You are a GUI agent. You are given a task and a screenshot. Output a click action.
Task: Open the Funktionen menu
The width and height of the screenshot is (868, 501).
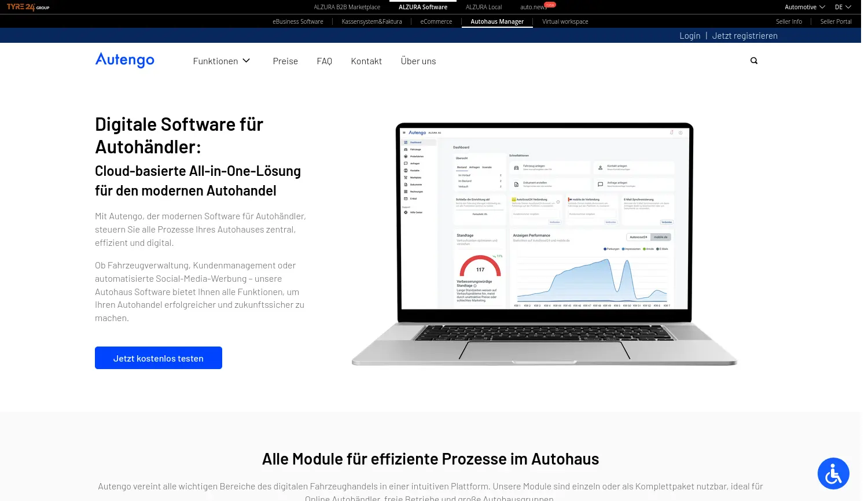click(222, 61)
